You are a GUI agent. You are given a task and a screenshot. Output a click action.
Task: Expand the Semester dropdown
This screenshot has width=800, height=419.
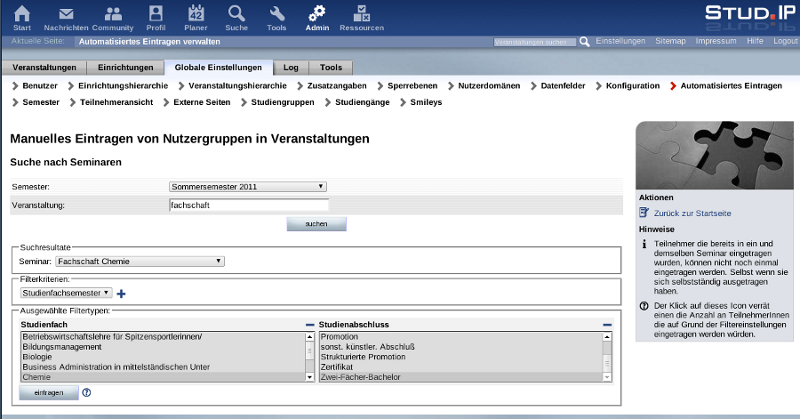tap(249, 186)
